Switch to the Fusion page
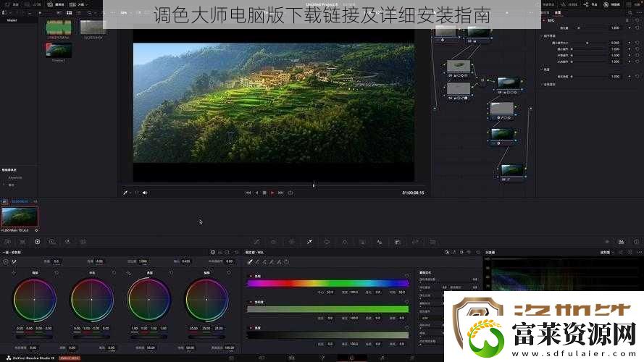The width and height of the screenshot is (644, 362). (x=322, y=358)
